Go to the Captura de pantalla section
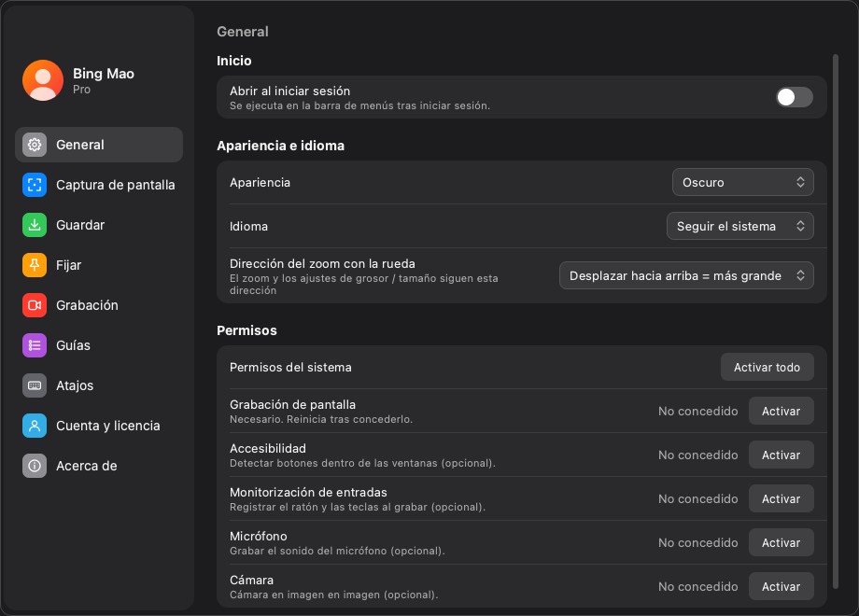 coord(99,185)
